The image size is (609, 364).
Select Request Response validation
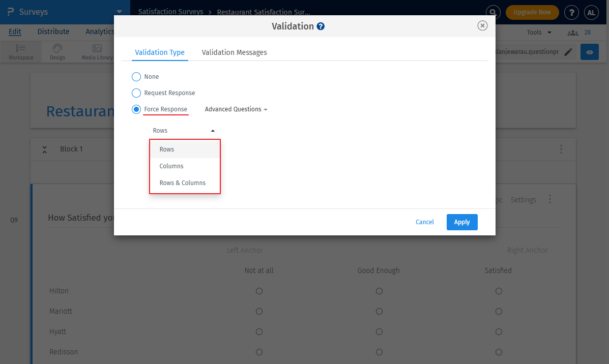[136, 93]
